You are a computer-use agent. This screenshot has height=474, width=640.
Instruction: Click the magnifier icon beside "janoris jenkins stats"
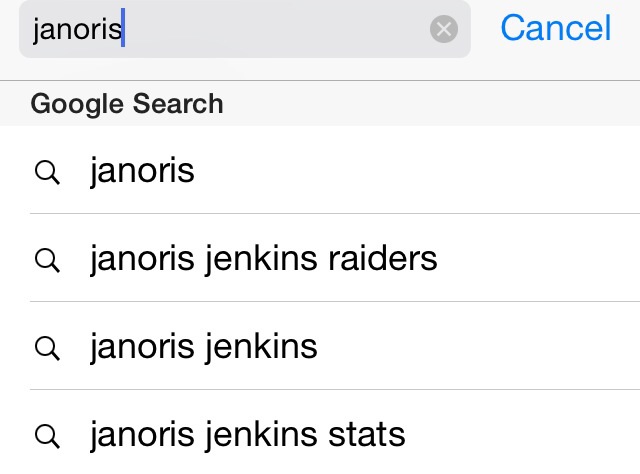coord(47,436)
